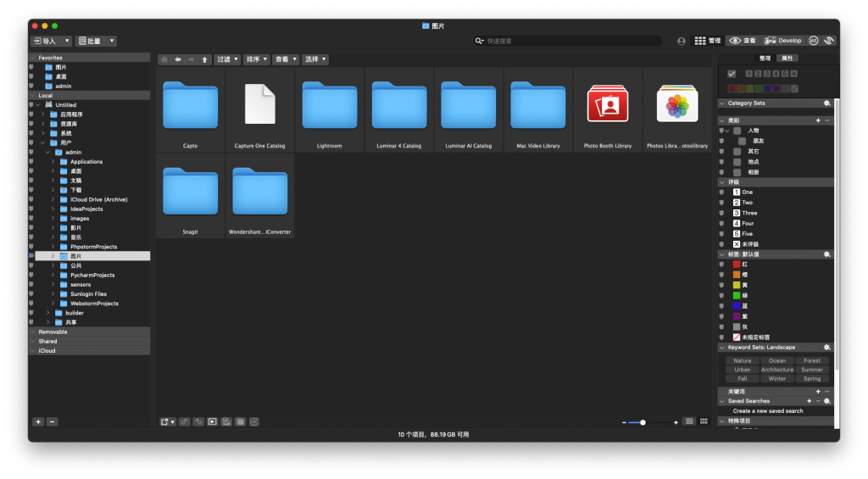Switch to the 属性 tab
Viewport: 868px width, 479px height.
787,58
